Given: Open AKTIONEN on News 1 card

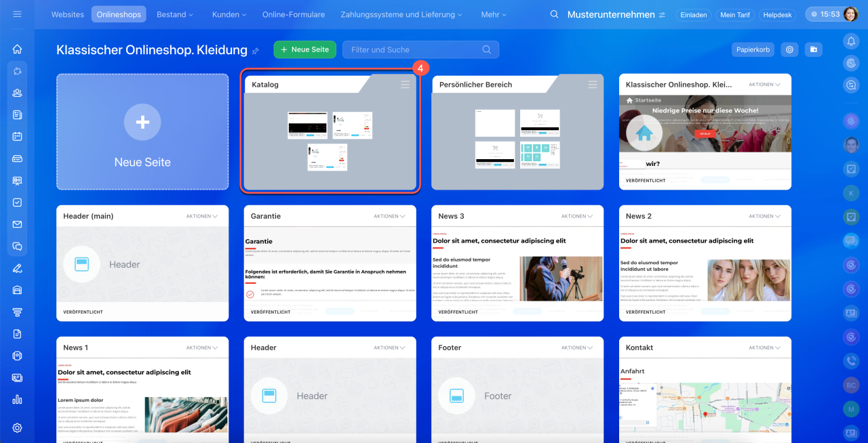Looking at the screenshot, I should coord(202,347).
